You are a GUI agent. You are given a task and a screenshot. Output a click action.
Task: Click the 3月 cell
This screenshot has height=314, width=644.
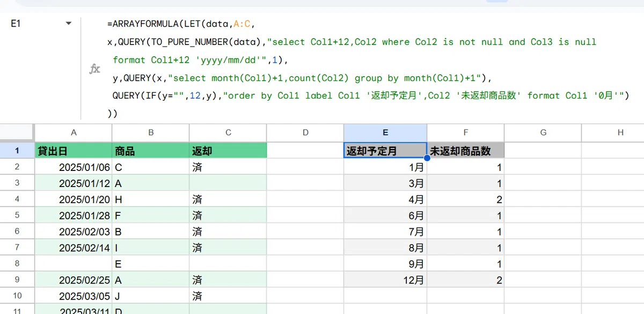[385, 183]
